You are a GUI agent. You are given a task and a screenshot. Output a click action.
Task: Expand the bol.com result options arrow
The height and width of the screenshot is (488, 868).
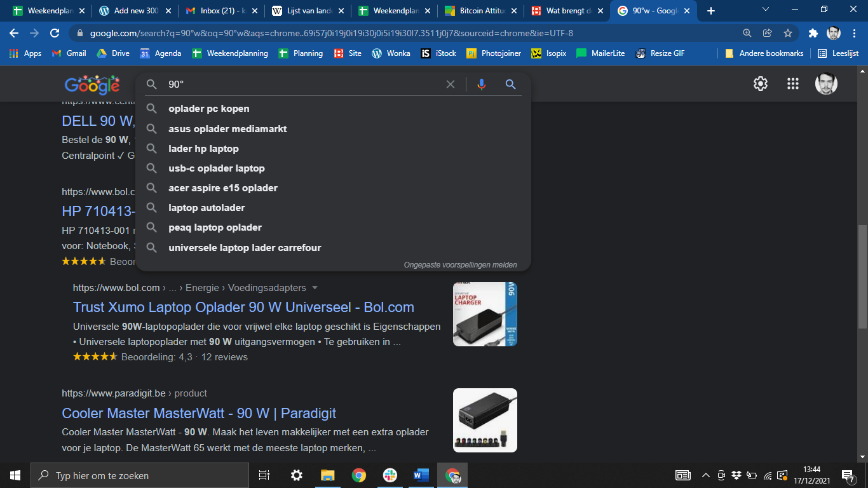315,288
